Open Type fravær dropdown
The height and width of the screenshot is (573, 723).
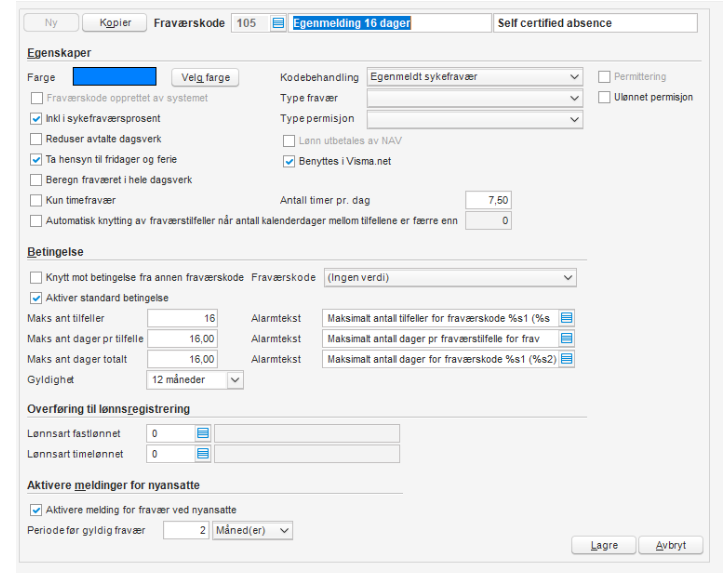click(573, 98)
